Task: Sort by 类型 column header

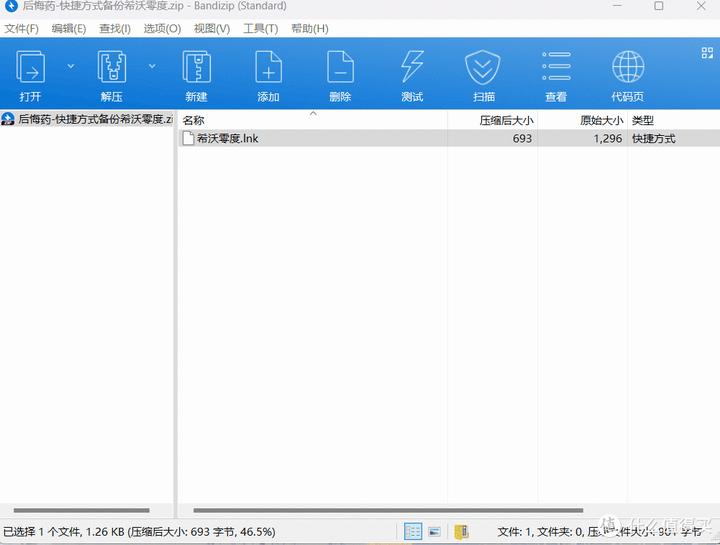Action: pyautogui.click(x=674, y=120)
